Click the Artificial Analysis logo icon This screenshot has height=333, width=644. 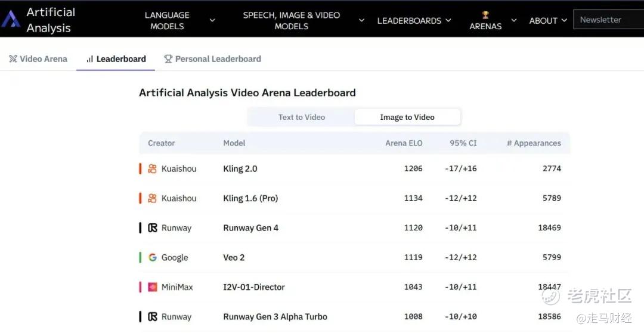pyautogui.click(x=10, y=19)
